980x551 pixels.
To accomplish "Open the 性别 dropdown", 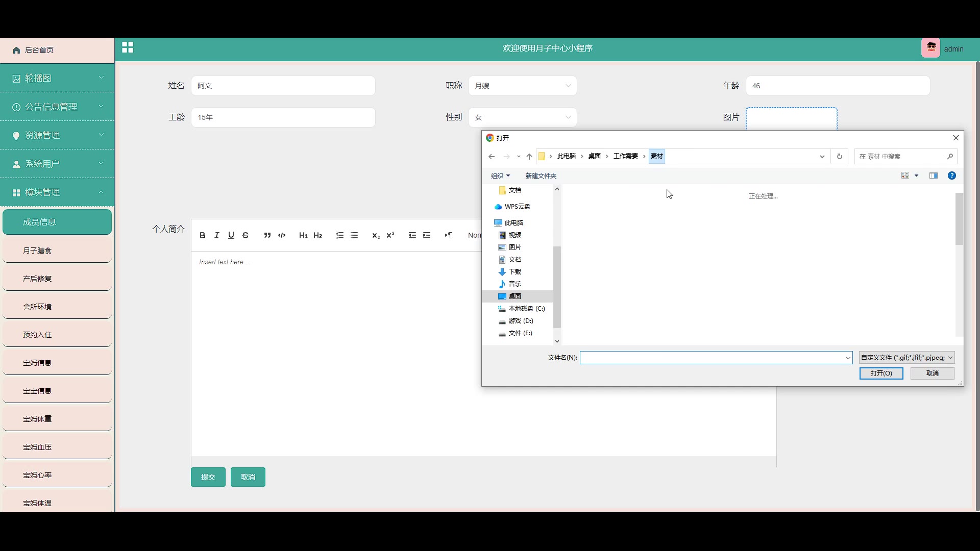I will tap(522, 117).
